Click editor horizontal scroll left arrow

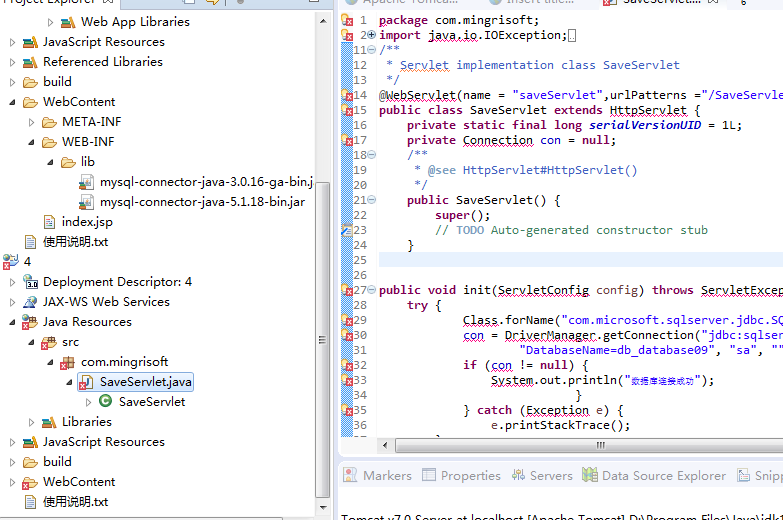[385, 445]
